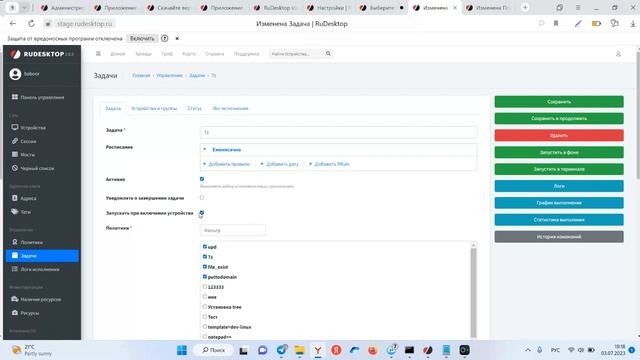640x360 pixels.
Task: Click the green Сохранить button
Action: coord(559,102)
